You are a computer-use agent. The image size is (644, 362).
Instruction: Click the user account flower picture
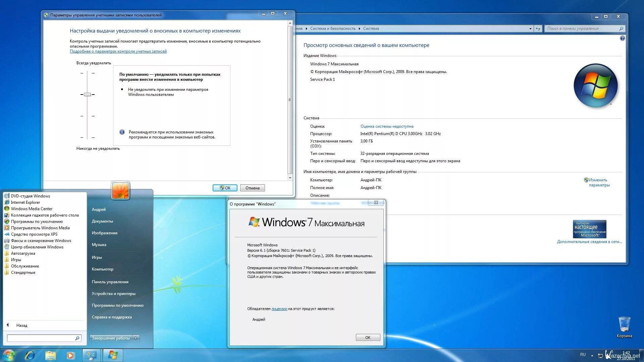120,190
